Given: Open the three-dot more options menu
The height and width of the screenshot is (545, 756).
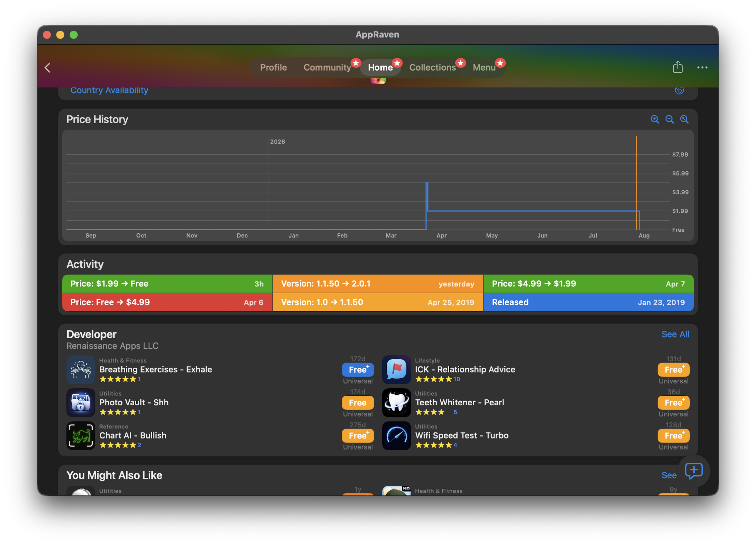Looking at the screenshot, I should click(x=702, y=68).
